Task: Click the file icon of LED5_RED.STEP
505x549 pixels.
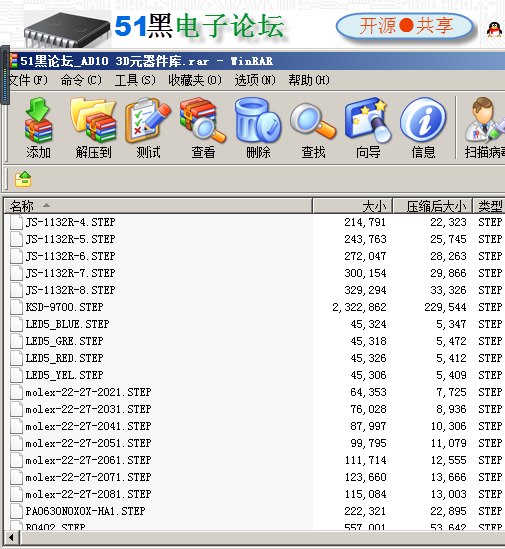Action: click(x=16, y=358)
